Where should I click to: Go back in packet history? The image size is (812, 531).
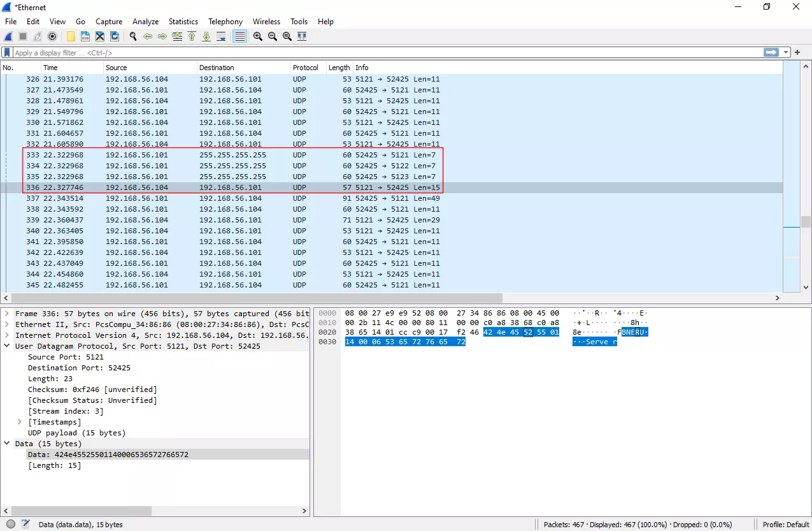pos(148,36)
